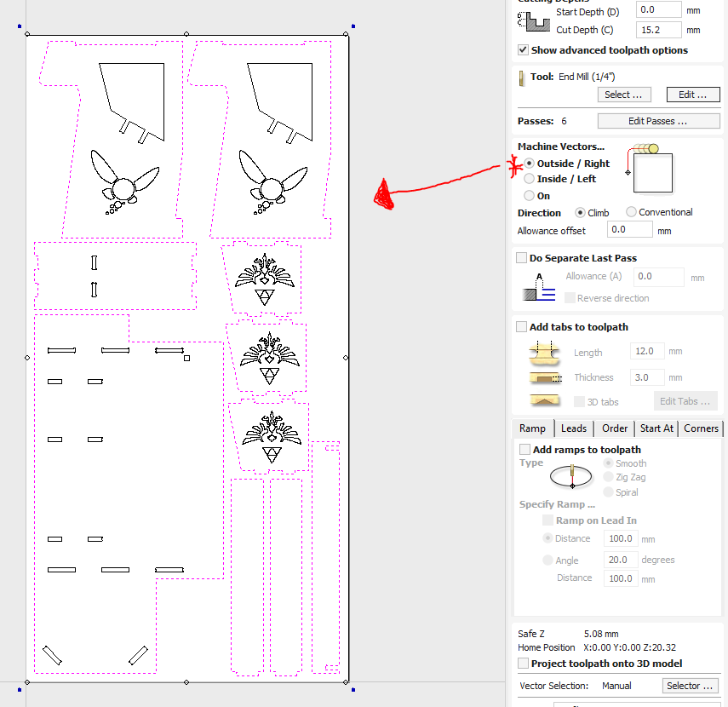The height and width of the screenshot is (707, 728).
Task: Select the Outside / Right radio button
Action: click(x=529, y=163)
